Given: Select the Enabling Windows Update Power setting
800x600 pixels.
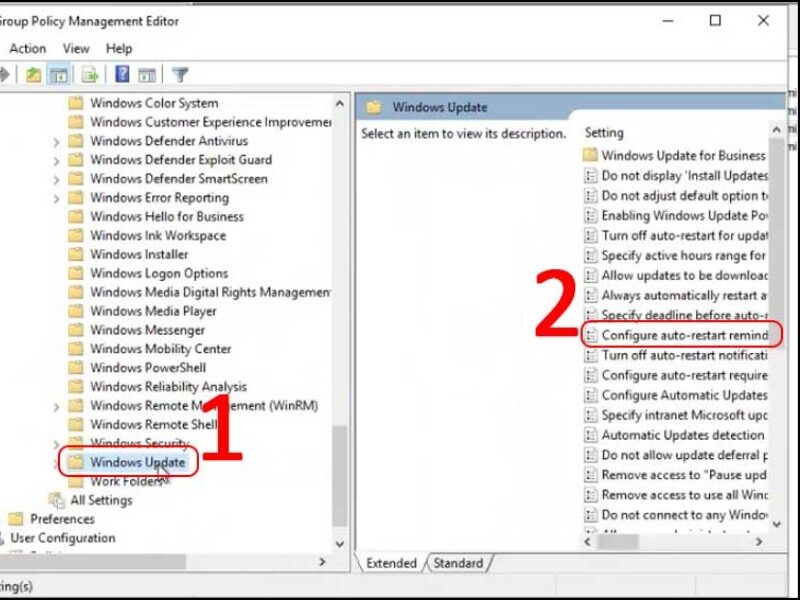Looking at the screenshot, I should click(x=690, y=215).
